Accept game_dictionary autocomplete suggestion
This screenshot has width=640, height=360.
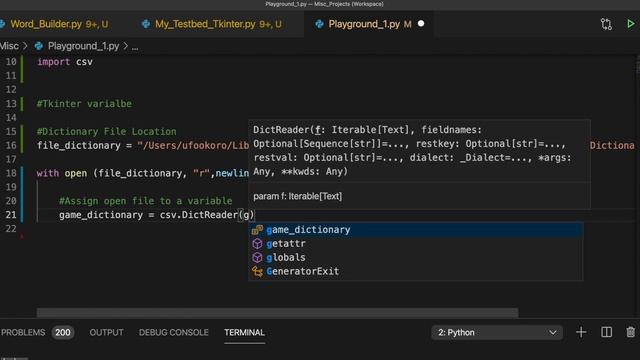pos(416,230)
